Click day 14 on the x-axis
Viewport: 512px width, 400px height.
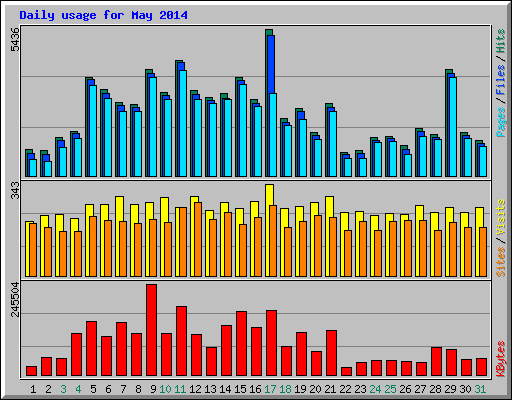pyautogui.click(x=225, y=389)
